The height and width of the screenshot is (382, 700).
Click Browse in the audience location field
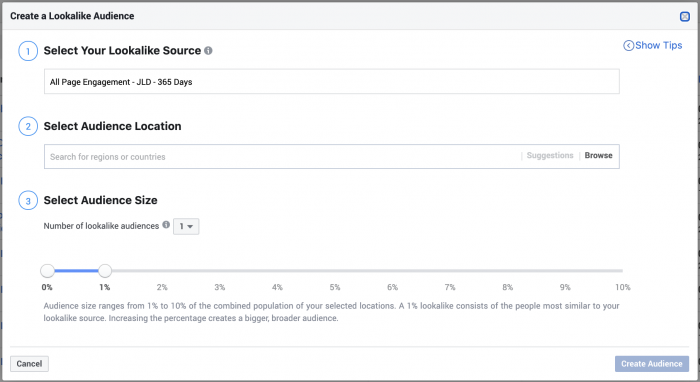click(598, 156)
